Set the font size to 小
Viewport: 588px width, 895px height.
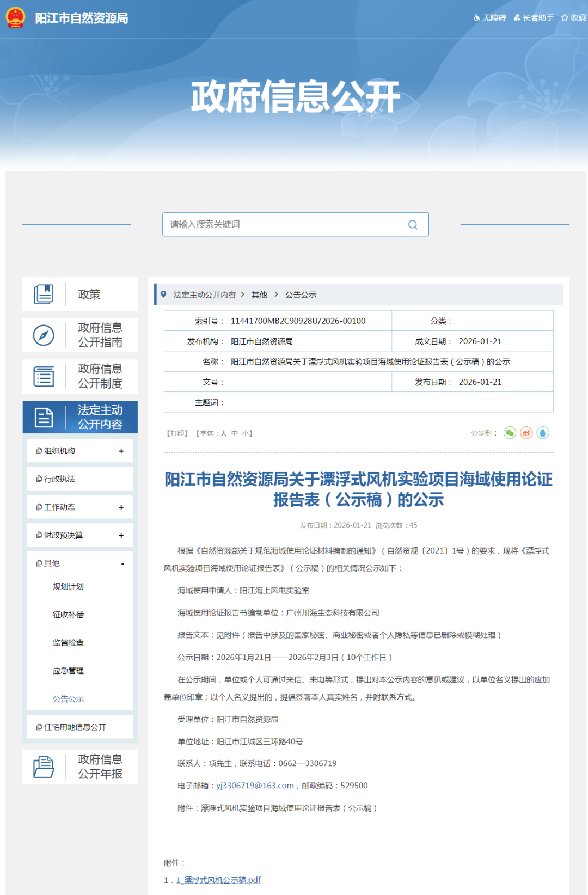(245, 433)
